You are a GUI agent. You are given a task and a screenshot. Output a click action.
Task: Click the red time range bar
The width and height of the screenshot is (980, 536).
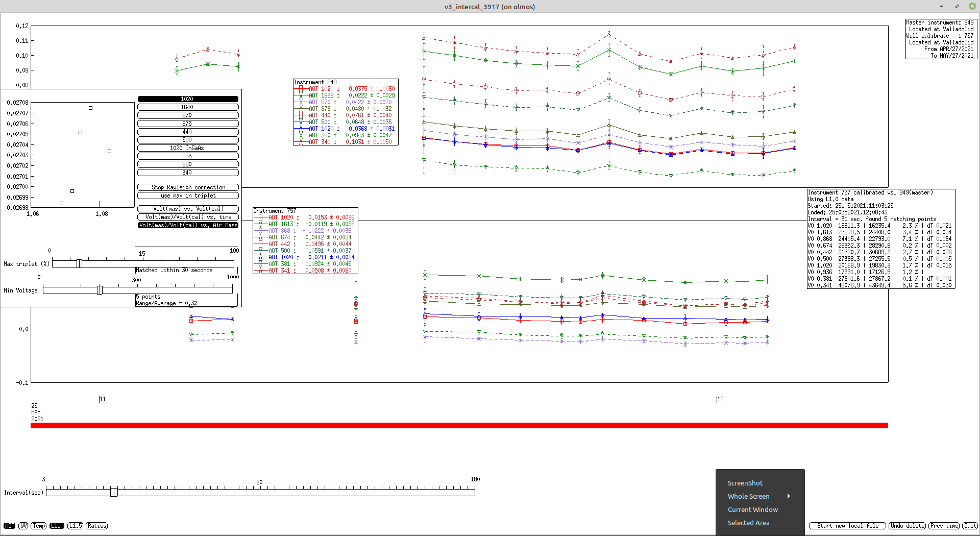459,425
